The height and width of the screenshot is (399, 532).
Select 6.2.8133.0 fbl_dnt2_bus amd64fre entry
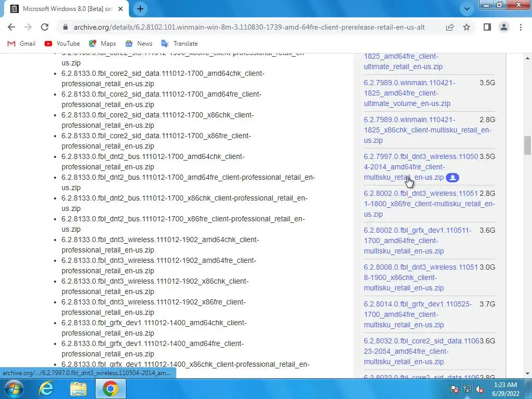click(188, 182)
